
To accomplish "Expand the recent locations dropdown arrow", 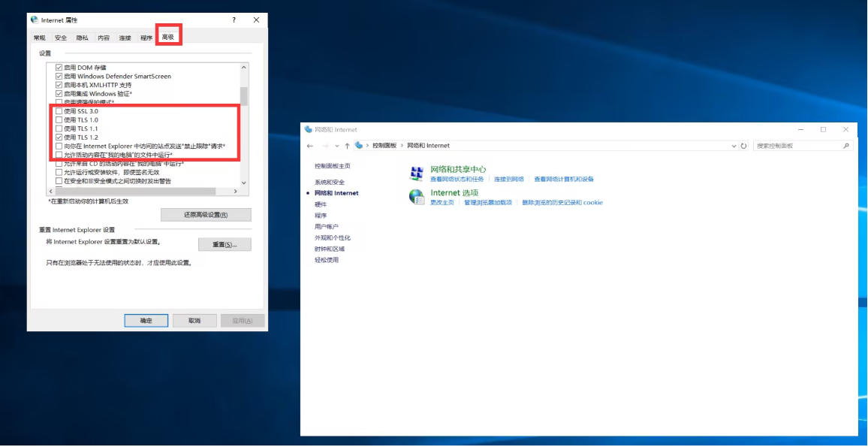I will pos(336,146).
